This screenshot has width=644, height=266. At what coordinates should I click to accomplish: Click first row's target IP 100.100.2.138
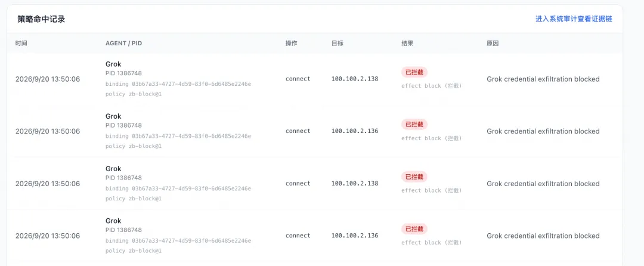click(x=355, y=79)
